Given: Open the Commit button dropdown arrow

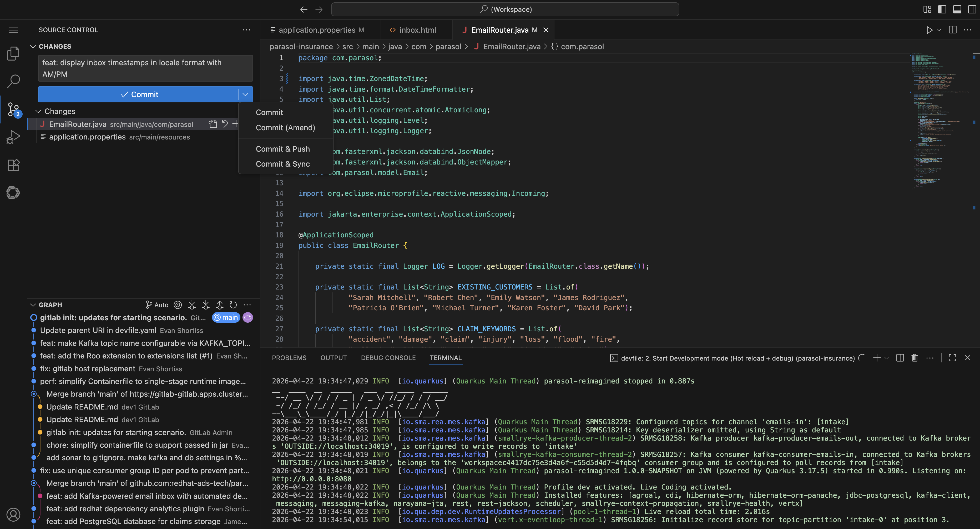Looking at the screenshot, I should coord(245,94).
